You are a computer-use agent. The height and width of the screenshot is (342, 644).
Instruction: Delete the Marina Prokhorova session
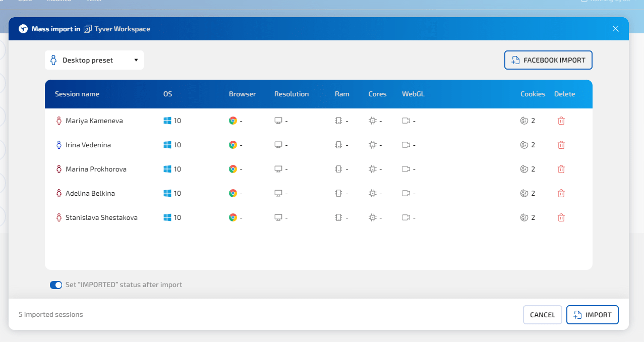point(561,169)
